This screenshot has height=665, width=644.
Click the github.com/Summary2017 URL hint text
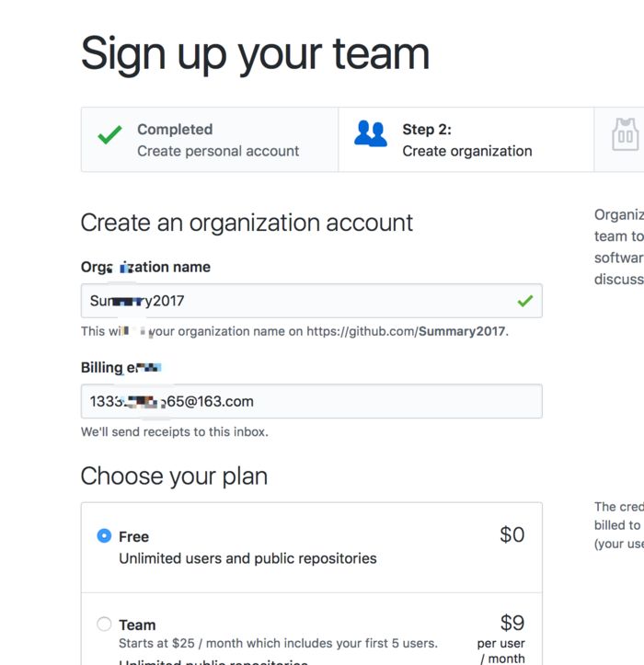point(407,331)
